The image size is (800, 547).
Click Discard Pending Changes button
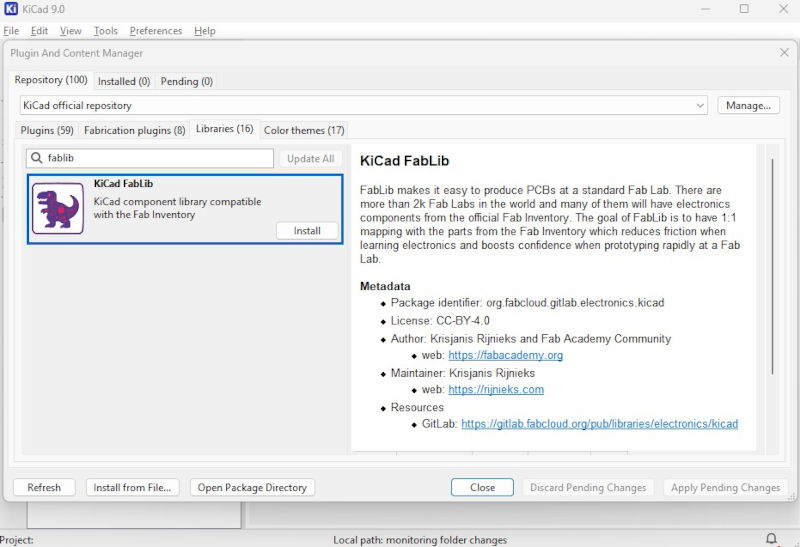[588, 487]
